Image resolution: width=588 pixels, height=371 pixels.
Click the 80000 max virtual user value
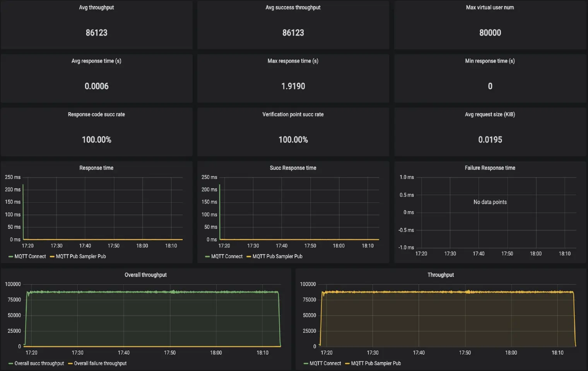coord(490,32)
